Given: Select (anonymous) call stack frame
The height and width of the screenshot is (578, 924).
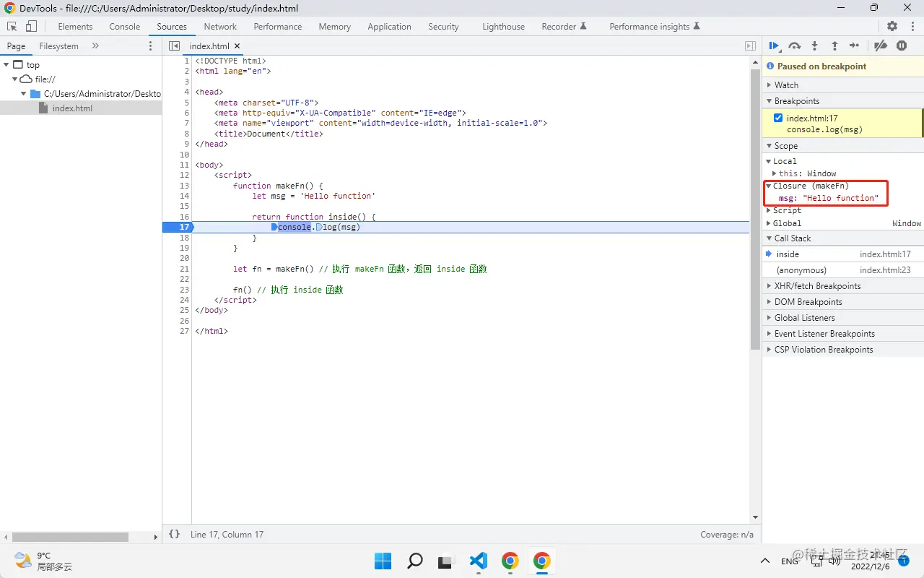Looking at the screenshot, I should (801, 270).
